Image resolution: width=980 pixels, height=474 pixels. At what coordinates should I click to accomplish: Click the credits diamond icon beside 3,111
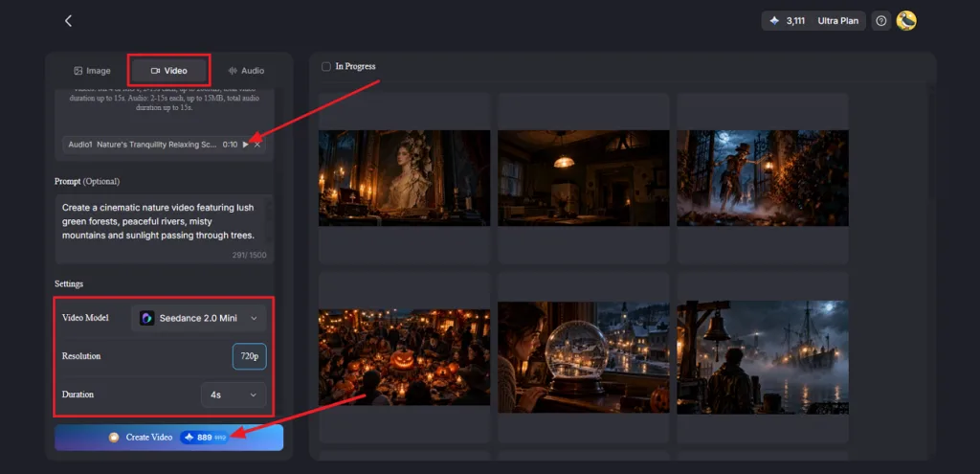pyautogui.click(x=774, y=21)
